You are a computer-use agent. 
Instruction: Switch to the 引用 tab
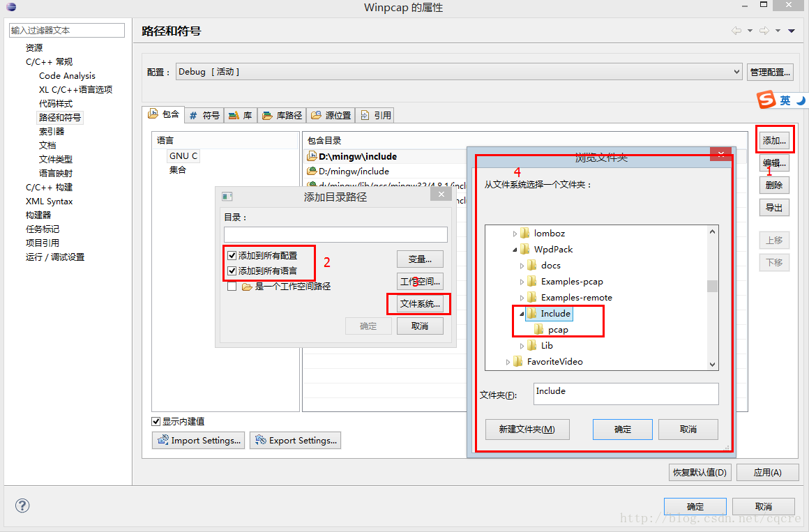[x=375, y=115]
